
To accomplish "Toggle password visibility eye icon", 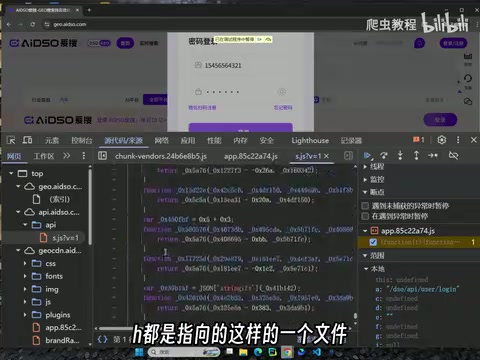I will click(282, 92).
